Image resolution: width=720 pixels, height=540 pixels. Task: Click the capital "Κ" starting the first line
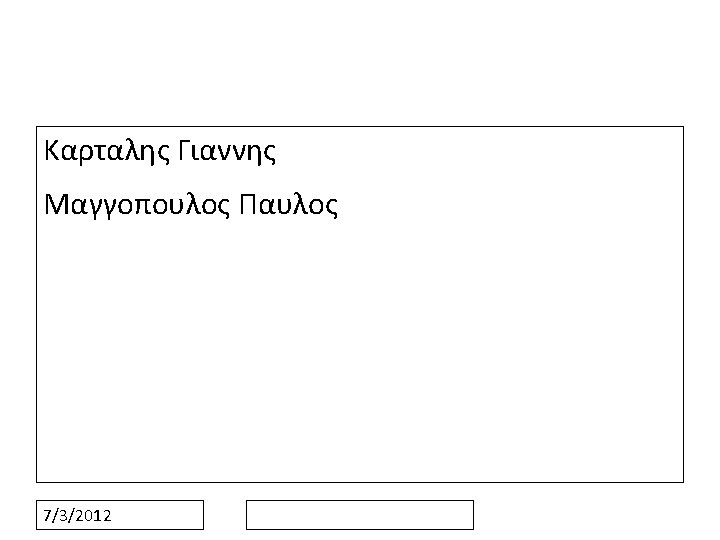52,151
